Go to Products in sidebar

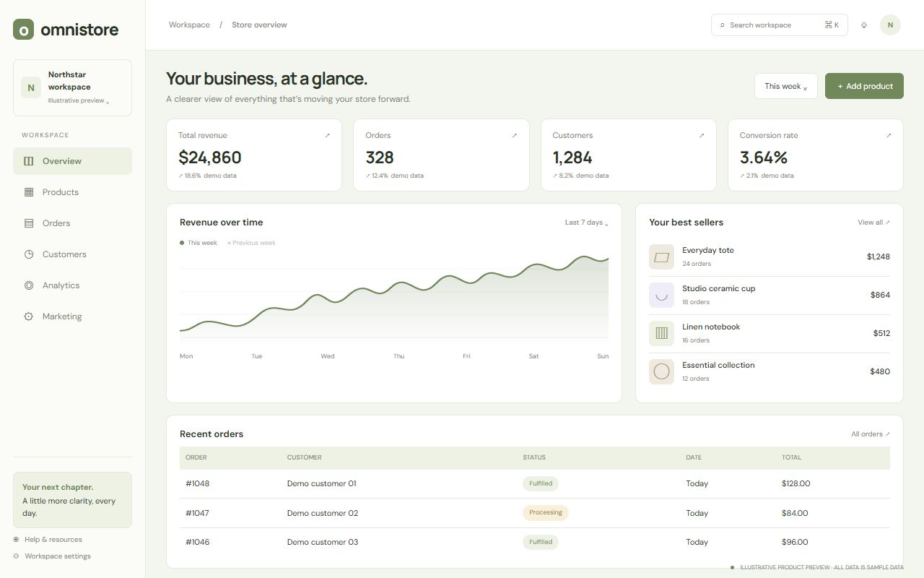72,192
